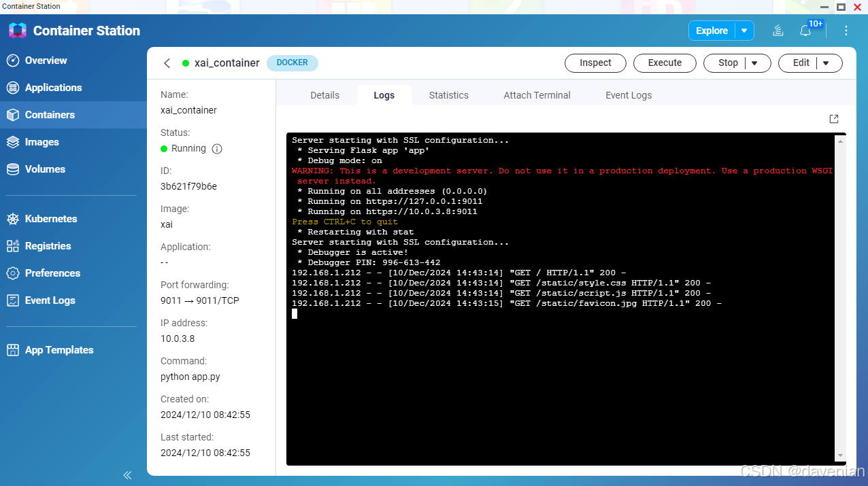Image resolution: width=868 pixels, height=486 pixels.
Task: Click the Running on https://10.0.3.8:9011 line
Action: (387, 211)
